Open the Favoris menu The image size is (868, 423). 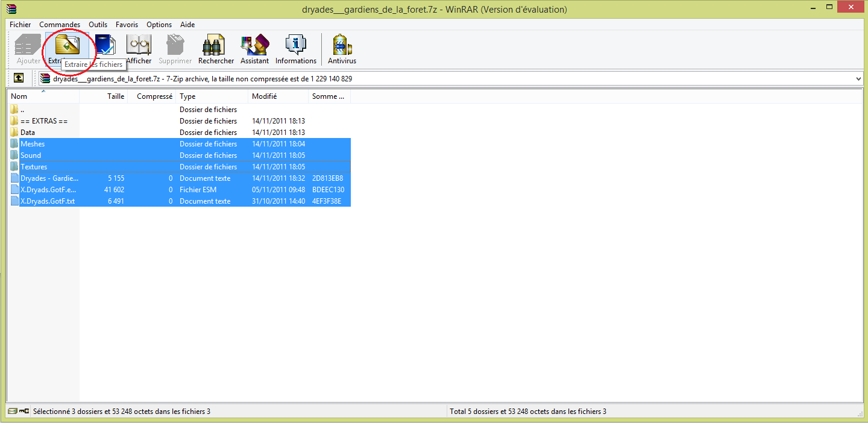(127, 25)
